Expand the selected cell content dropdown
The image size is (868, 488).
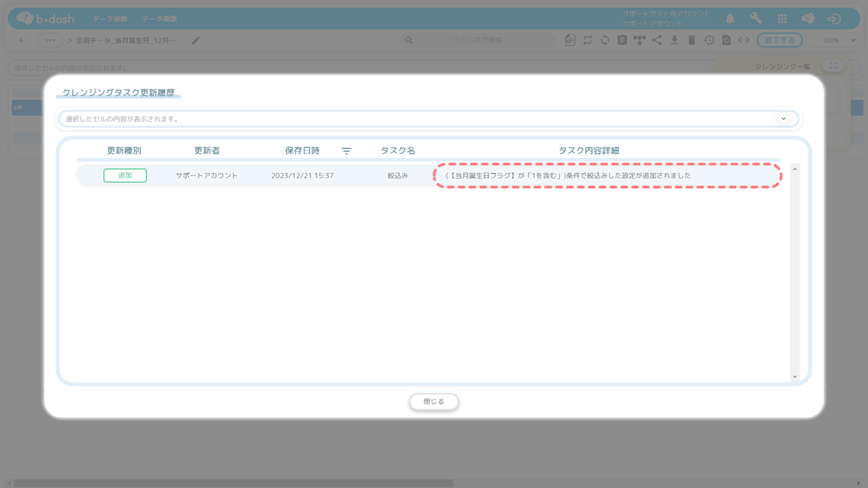point(783,119)
